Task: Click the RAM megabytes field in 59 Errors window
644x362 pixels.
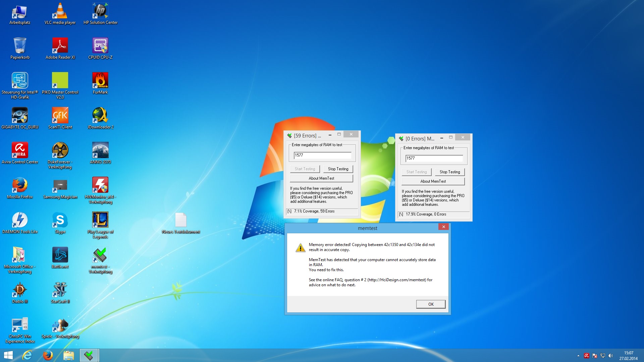Action: coord(322,155)
